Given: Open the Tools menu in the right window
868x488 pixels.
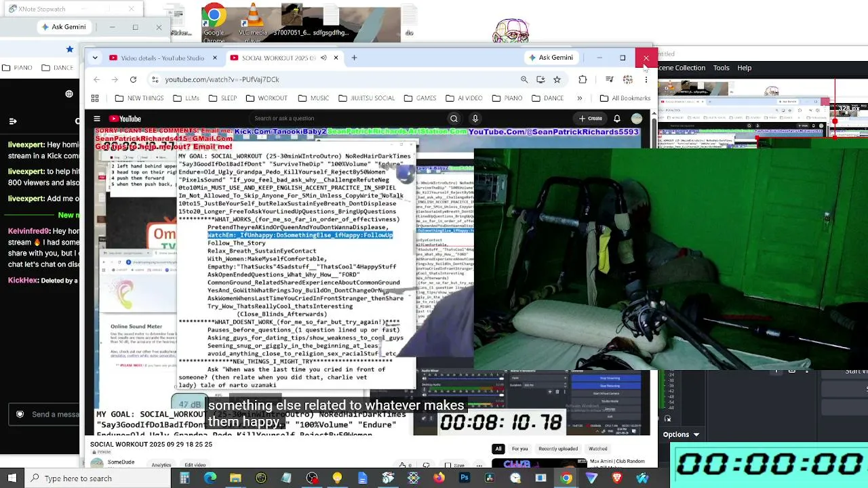Looking at the screenshot, I should [x=722, y=68].
